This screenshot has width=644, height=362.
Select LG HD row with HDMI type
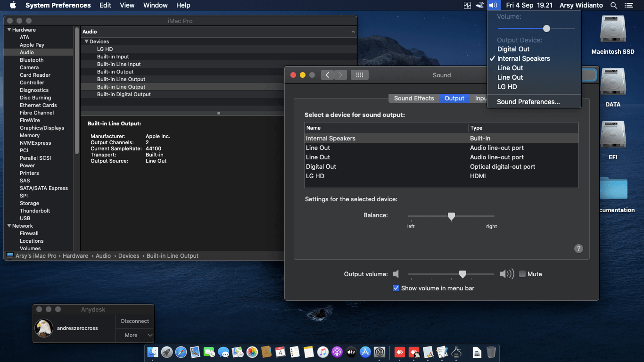point(441,176)
